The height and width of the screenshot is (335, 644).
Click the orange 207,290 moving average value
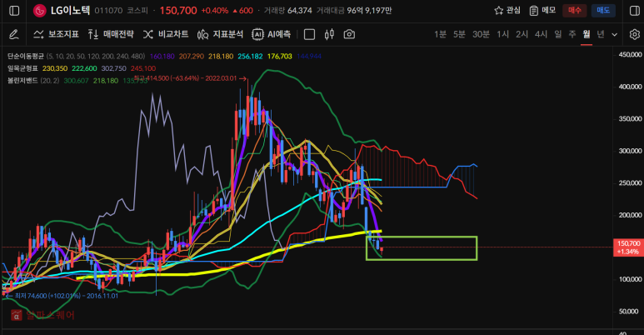[x=192, y=57]
